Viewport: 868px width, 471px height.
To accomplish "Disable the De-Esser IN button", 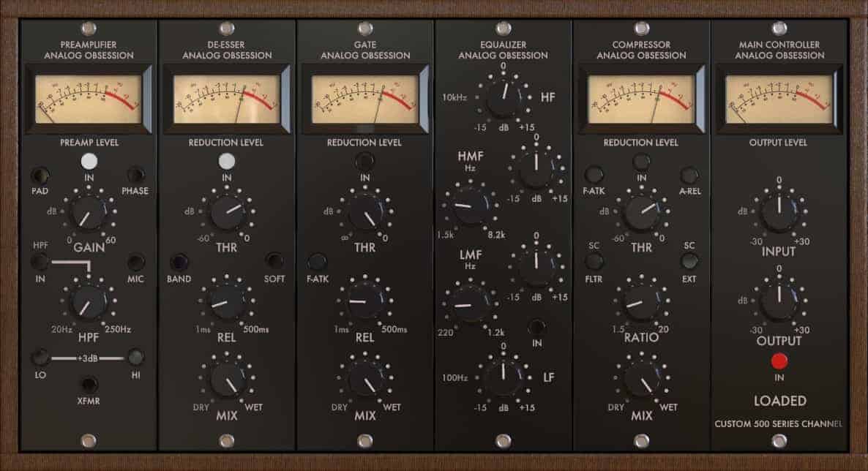I will 227,161.
